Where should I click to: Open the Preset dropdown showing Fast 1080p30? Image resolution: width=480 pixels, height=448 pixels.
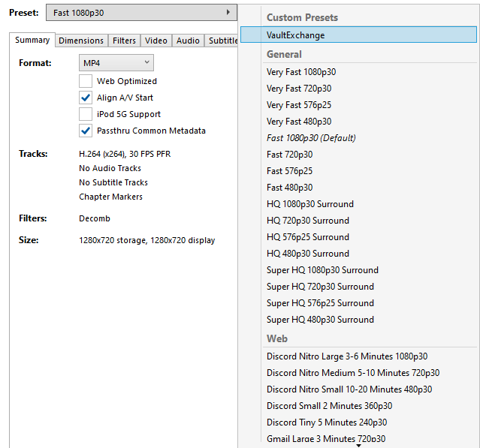point(141,13)
